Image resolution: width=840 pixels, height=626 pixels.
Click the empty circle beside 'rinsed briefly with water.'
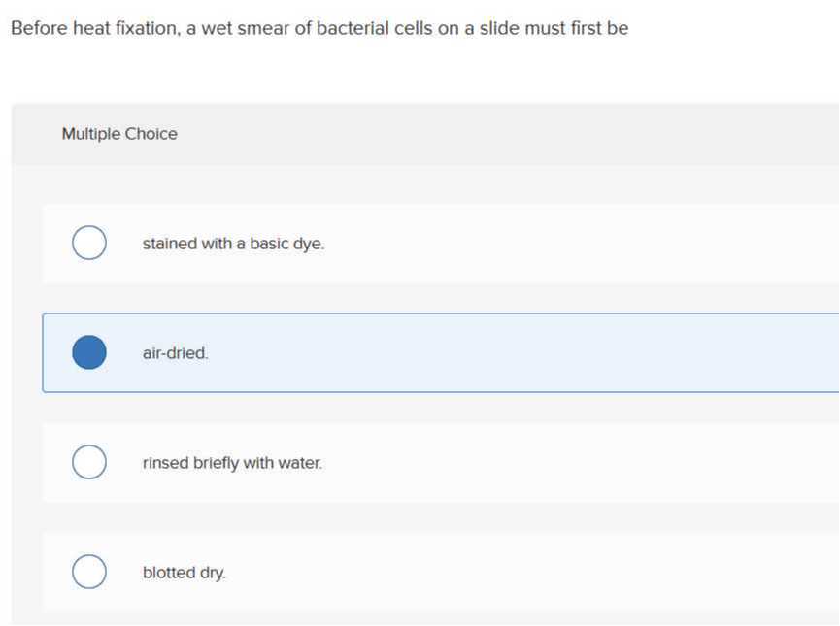click(x=88, y=462)
